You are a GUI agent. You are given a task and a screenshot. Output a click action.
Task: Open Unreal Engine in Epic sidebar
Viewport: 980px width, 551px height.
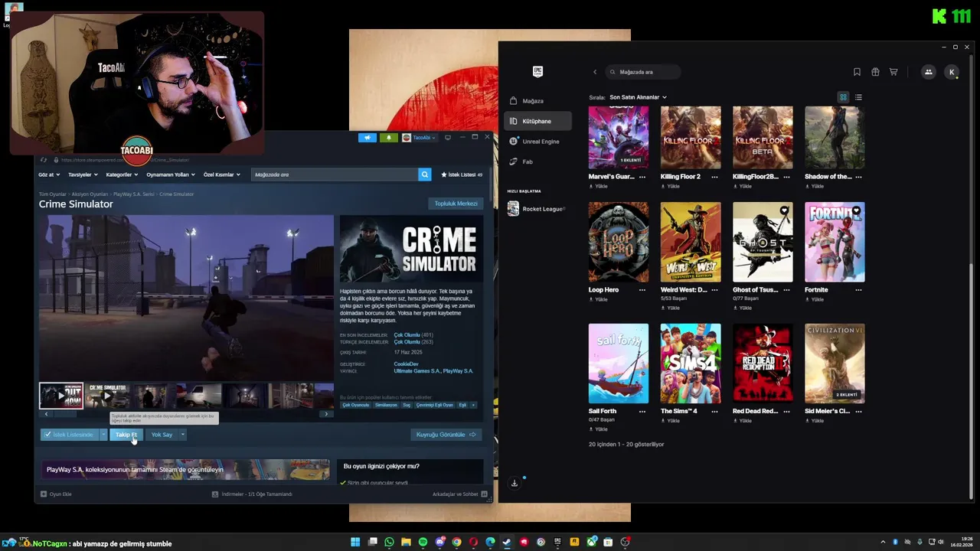537,142
